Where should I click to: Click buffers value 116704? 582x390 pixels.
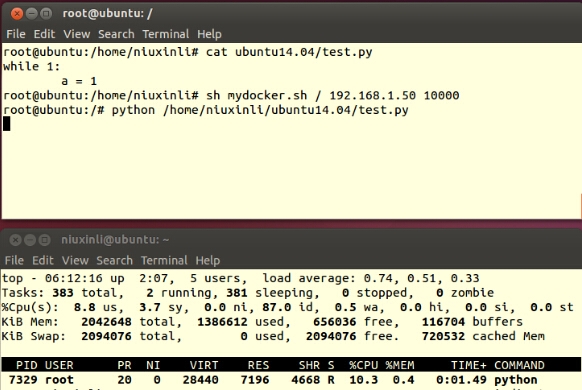(x=443, y=322)
